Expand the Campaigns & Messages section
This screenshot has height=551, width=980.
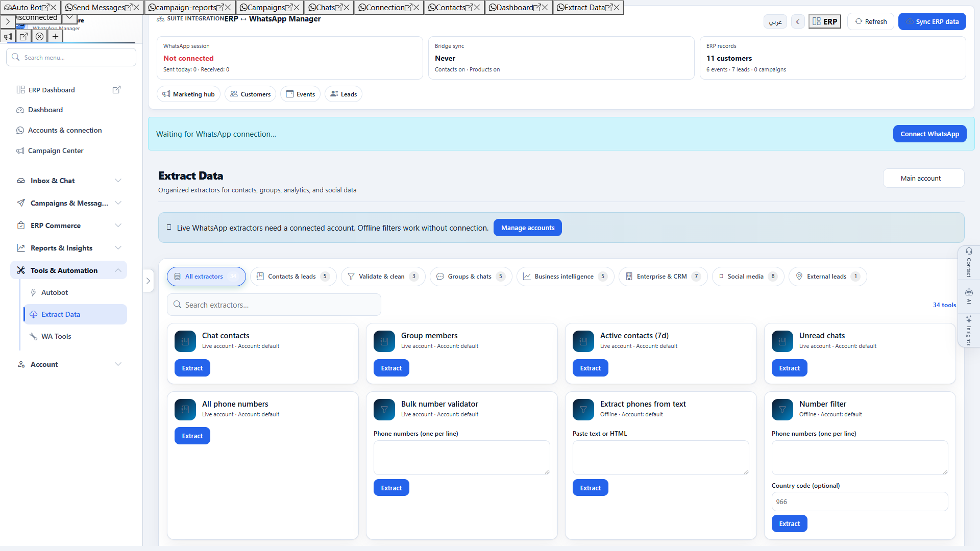(69, 203)
